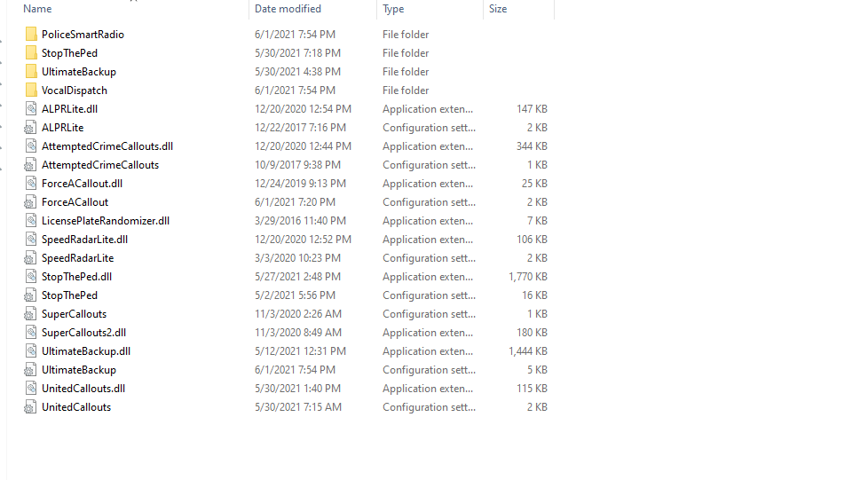
Task: Click the SuperCallouts configuration file icon
Action: [31, 314]
